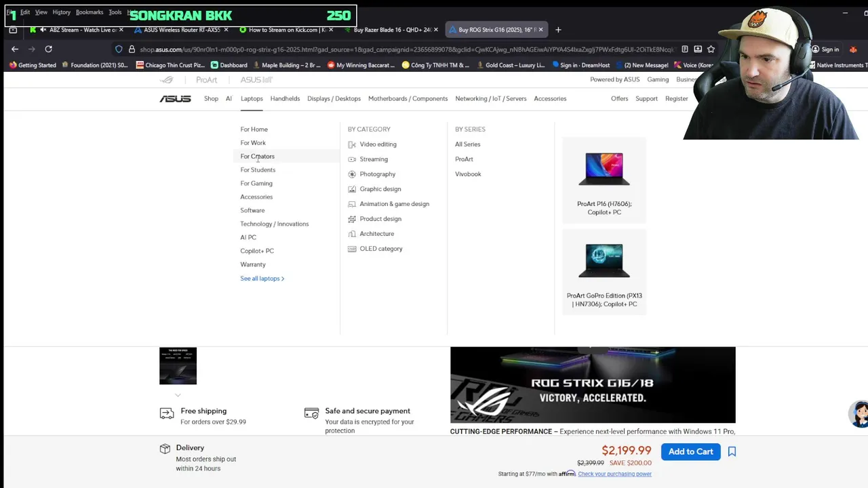Image resolution: width=868 pixels, height=488 pixels.
Task: Click the See all laptops link
Action: coord(262,279)
